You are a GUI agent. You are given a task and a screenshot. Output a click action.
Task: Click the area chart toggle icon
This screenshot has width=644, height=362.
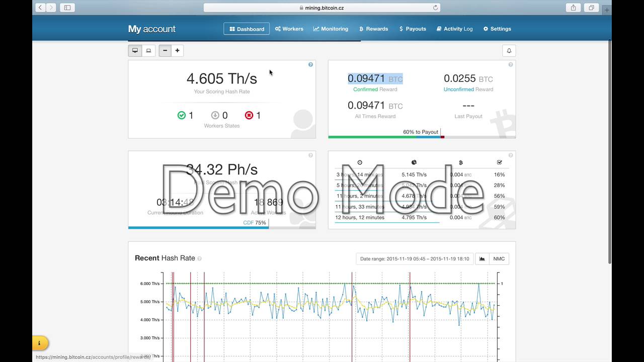[482, 259]
